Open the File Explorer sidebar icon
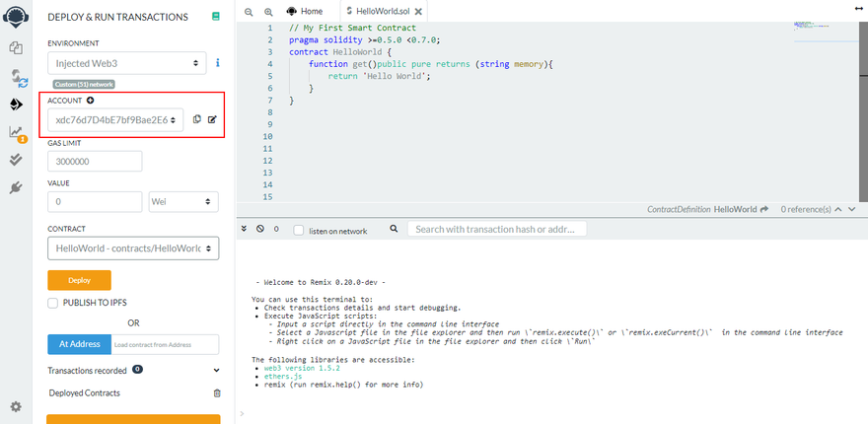 pos(16,46)
